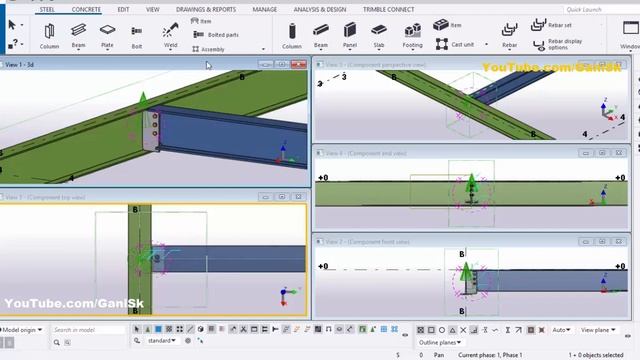This screenshot has height=360, width=640.
Task: Click the Pan status bar text
Action: (x=439, y=355)
